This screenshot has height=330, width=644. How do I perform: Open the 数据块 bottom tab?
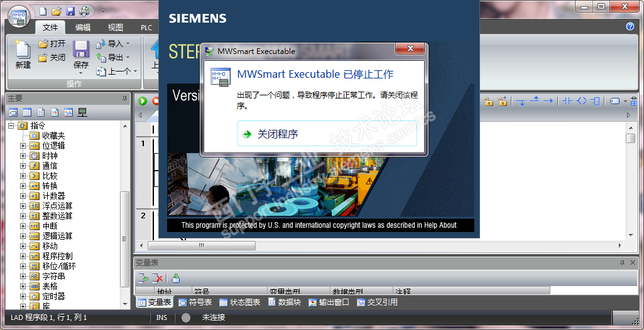coord(285,302)
